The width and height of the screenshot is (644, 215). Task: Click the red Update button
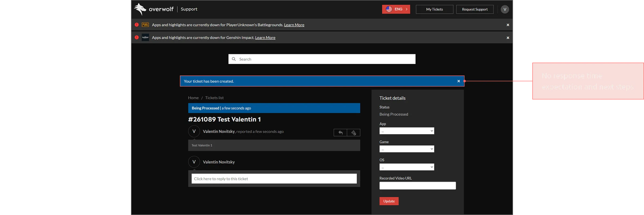click(389, 201)
